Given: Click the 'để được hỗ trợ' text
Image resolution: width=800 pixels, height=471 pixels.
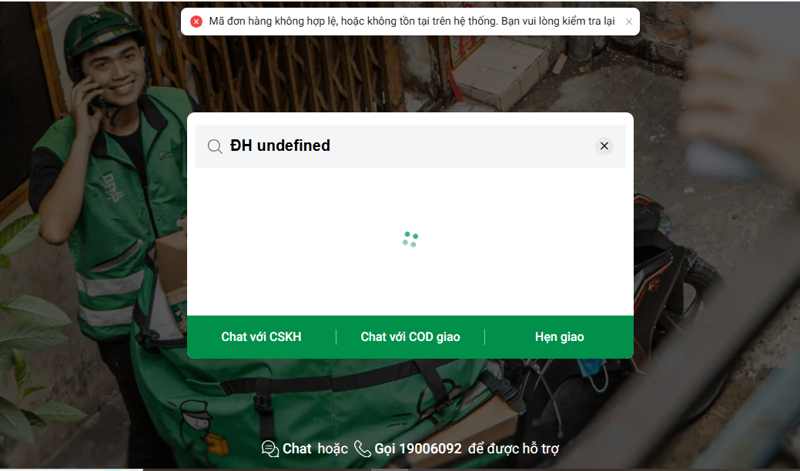Looking at the screenshot, I should click(x=514, y=449).
